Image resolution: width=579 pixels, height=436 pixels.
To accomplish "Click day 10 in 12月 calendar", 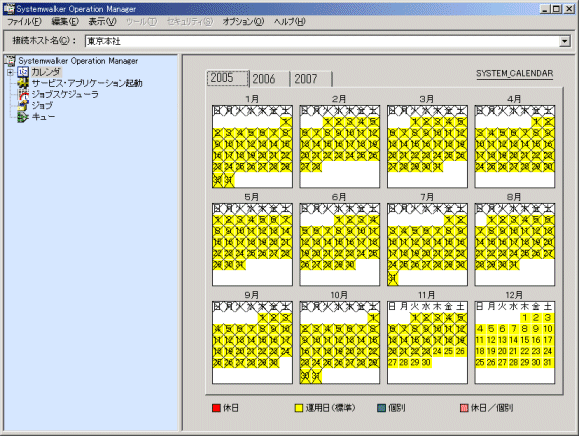I will click(x=548, y=329).
